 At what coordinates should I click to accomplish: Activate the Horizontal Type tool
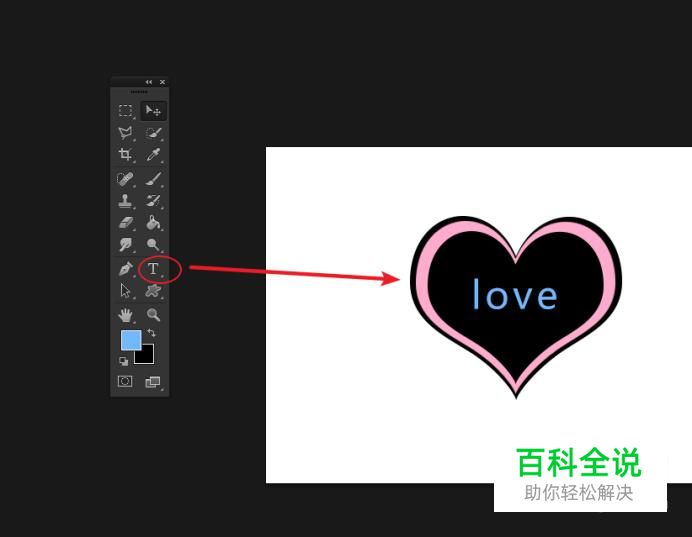153,269
